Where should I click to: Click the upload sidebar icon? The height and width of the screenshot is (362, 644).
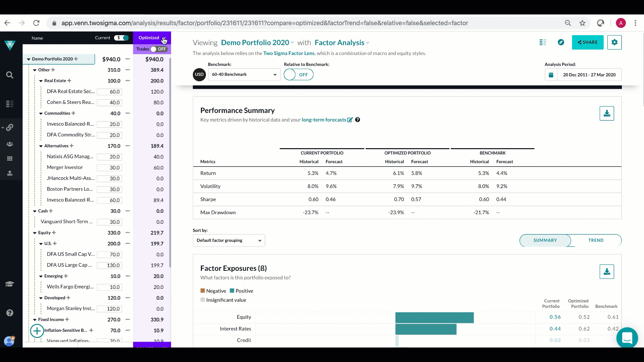(10, 173)
